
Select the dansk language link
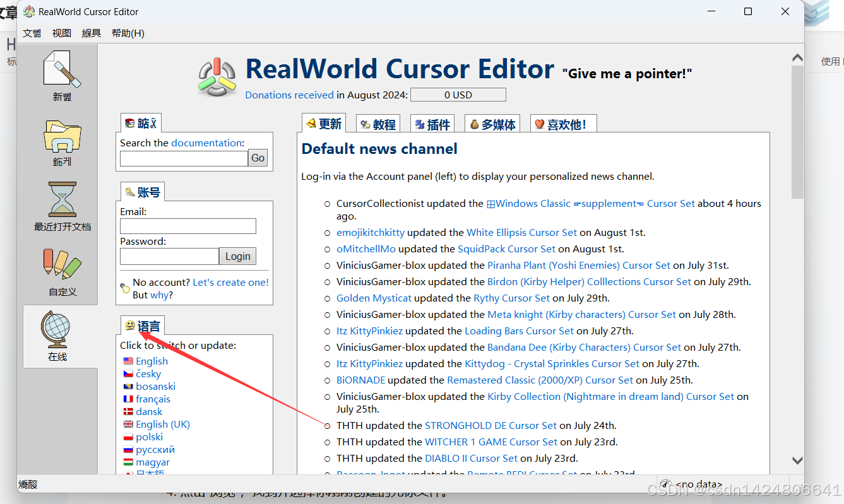149,412
